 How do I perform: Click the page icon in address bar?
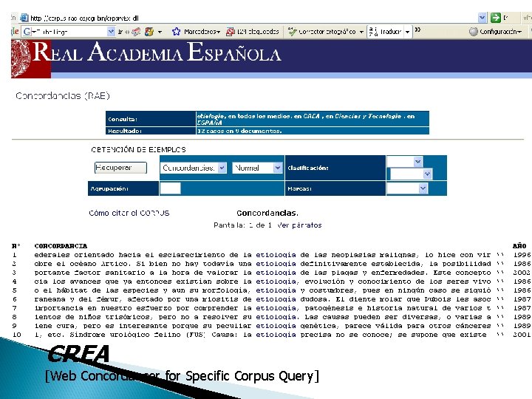click(x=24, y=18)
